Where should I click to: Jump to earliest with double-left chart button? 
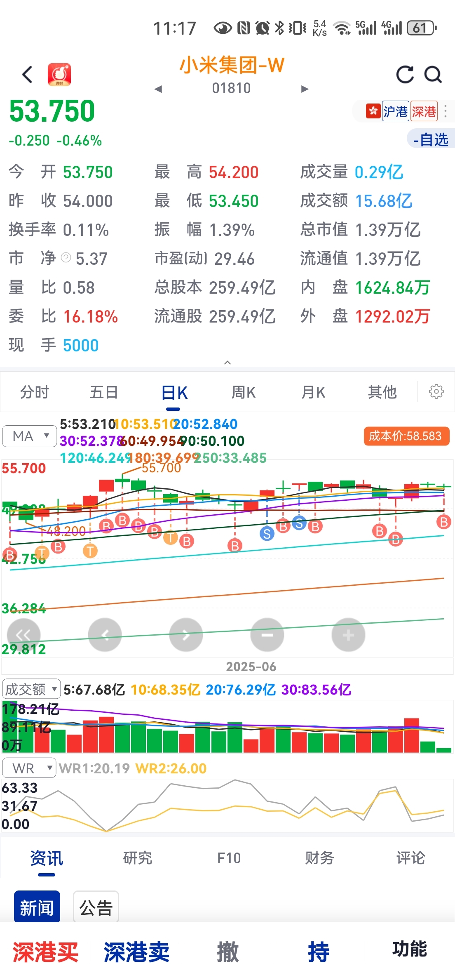[23, 634]
